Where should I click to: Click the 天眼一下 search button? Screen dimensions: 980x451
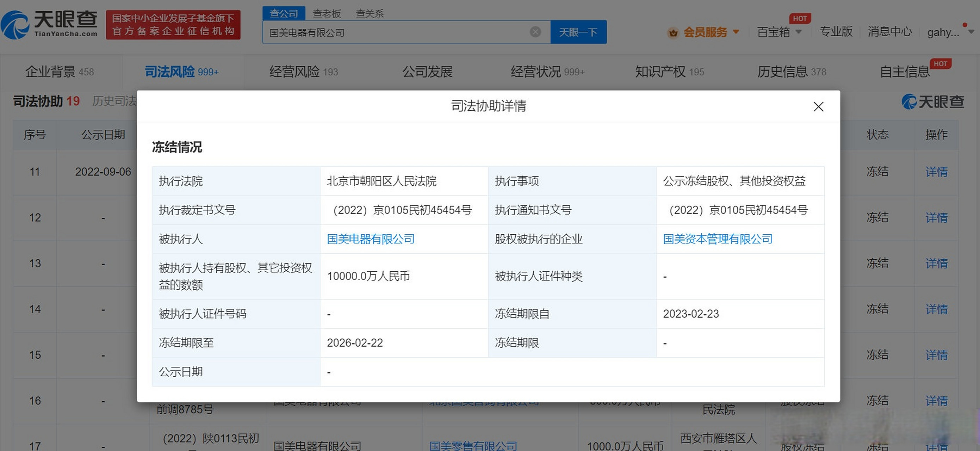[x=578, y=32]
